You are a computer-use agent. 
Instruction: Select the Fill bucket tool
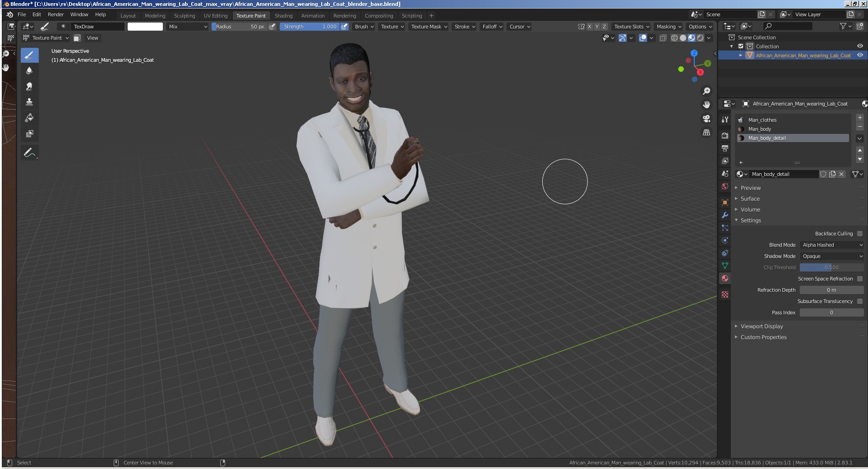(29, 118)
